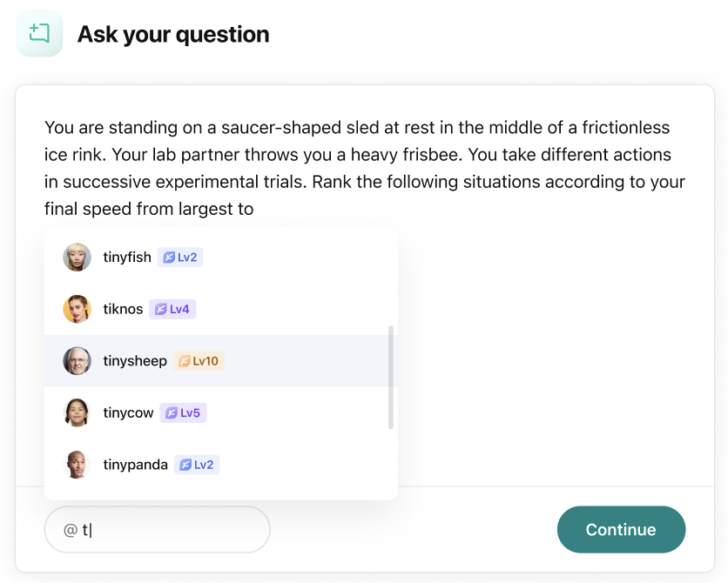Image resolution: width=728 pixels, height=583 pixels.
Task: Click the Lv5 badge beside tinycow
Action: [x=183, y=412]
